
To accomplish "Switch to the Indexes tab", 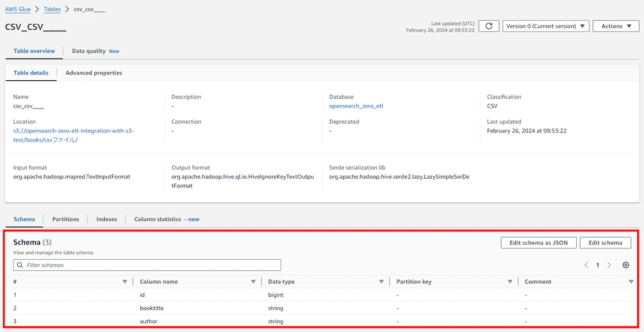I will tap(107, 219).
